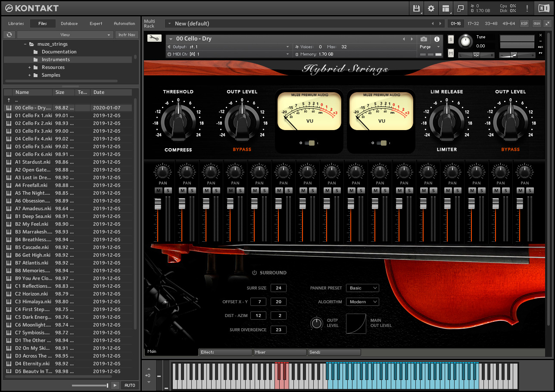Screen dimensions: 555x392
Task: Click the exclamation warning icon
Action: 527,8
